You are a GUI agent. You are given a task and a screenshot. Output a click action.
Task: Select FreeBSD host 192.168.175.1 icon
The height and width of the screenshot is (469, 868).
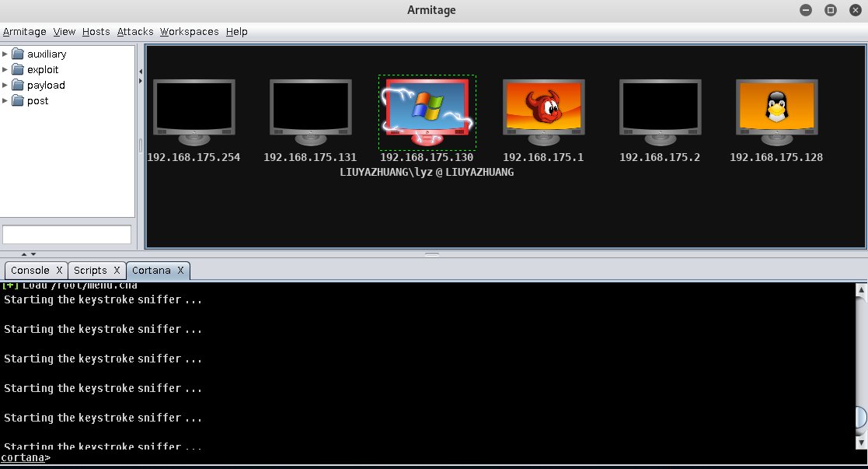point(544,113)
